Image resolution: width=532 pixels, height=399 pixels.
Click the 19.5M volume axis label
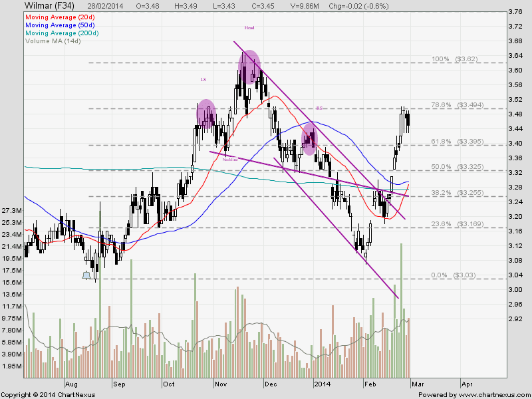(11, 259)
